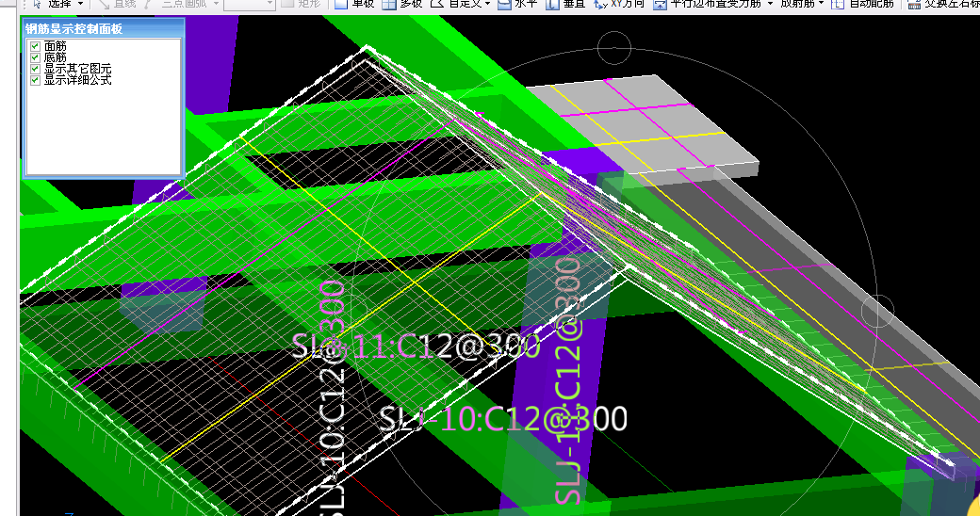Select the 单板 single slab tool
The image size is (980, 516).
[x=355, y=4]
